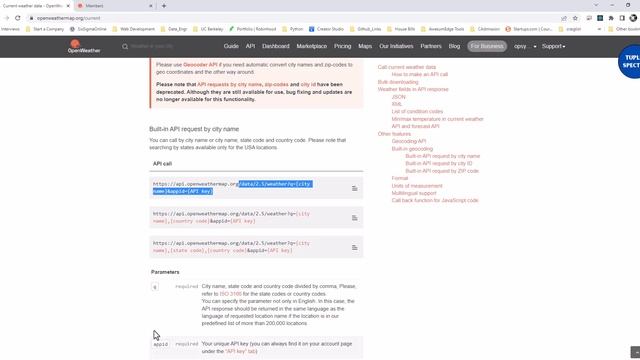Open the Pricing menu item

tap(342, 47)
